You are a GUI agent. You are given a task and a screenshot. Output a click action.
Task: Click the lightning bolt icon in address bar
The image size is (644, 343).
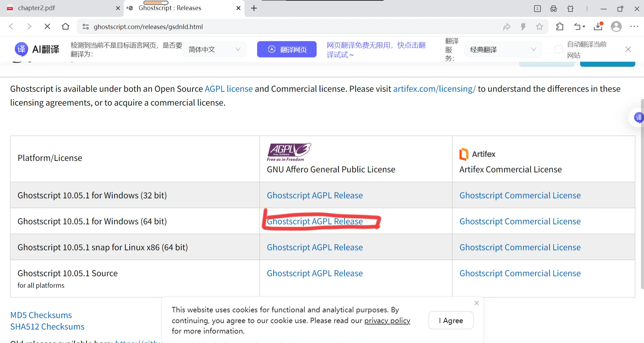(523, 27)
